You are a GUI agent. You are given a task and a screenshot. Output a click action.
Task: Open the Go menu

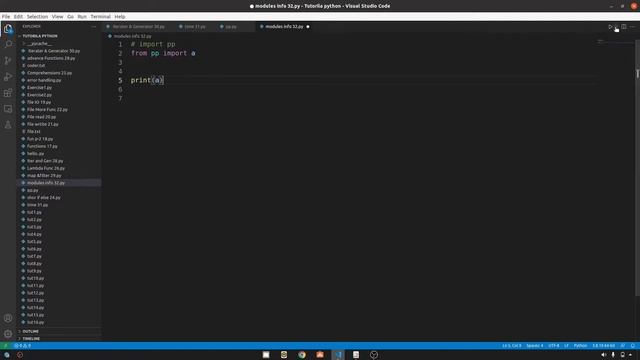[71, 17]
